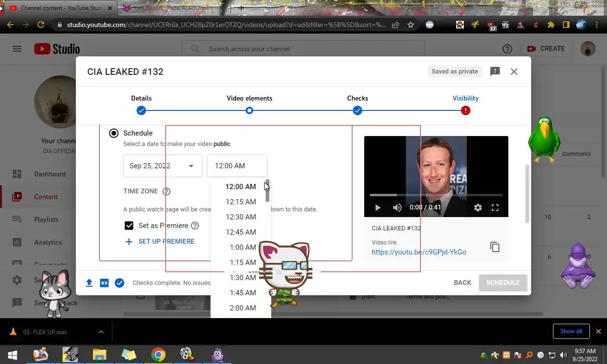
Task: Open the help question mark icon in header
Action: click(x=507, y=49)
